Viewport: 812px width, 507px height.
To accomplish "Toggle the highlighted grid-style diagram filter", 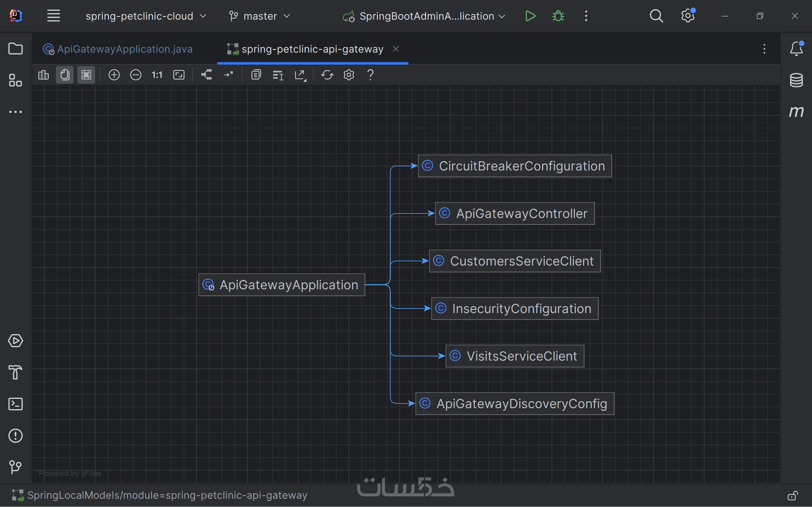I will coord(86,75).
